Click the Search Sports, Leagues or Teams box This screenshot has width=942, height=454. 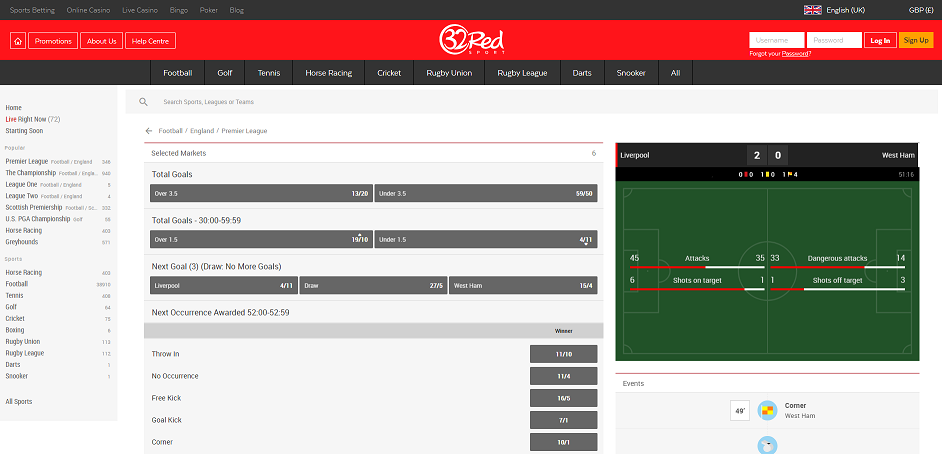[x=531, y=102]
